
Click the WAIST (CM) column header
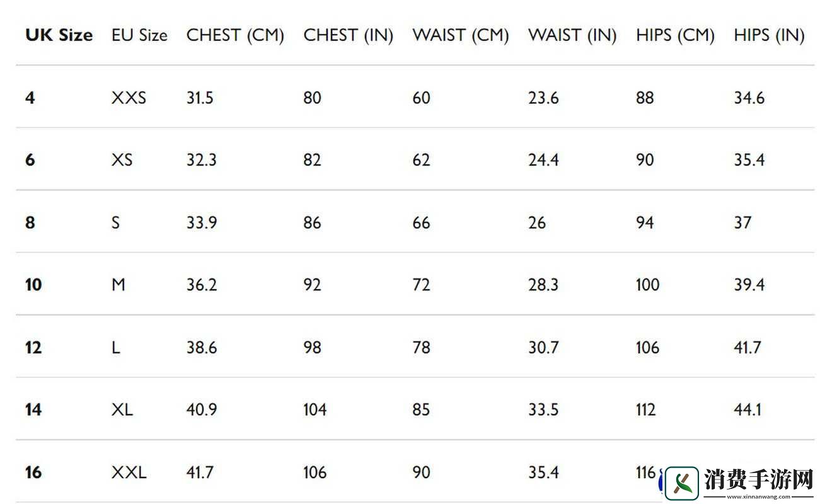coord(460,35)
